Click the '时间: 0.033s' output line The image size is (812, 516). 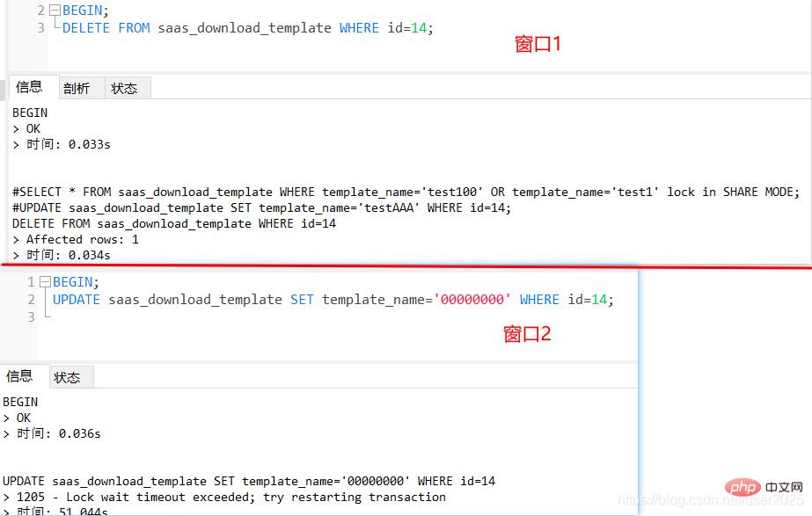[x=62, y=144]
